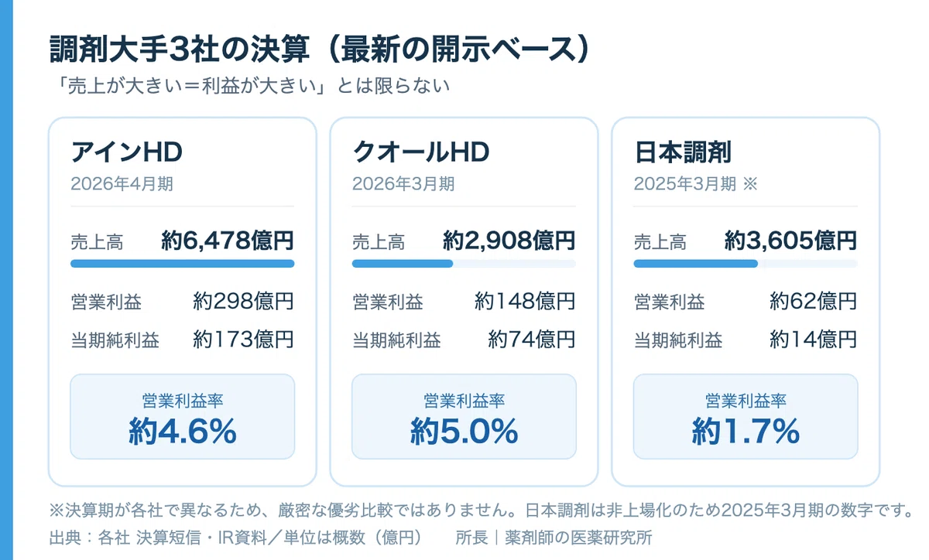Click the アインHD card title

coord(126,152)
